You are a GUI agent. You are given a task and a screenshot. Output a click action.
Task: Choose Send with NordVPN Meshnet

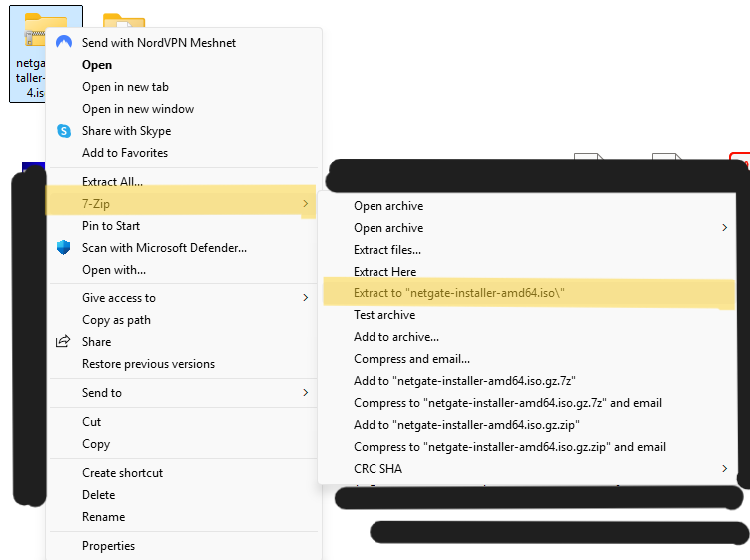(x=184, y=43)
